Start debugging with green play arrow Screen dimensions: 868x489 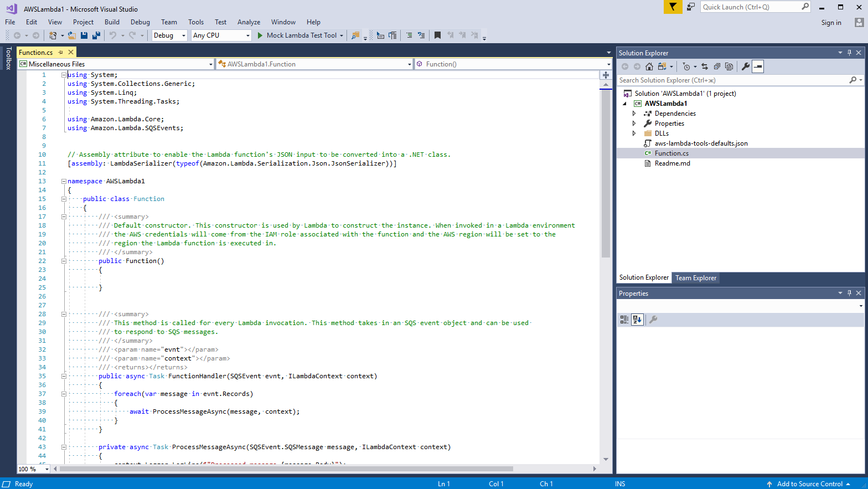(260, 35)
